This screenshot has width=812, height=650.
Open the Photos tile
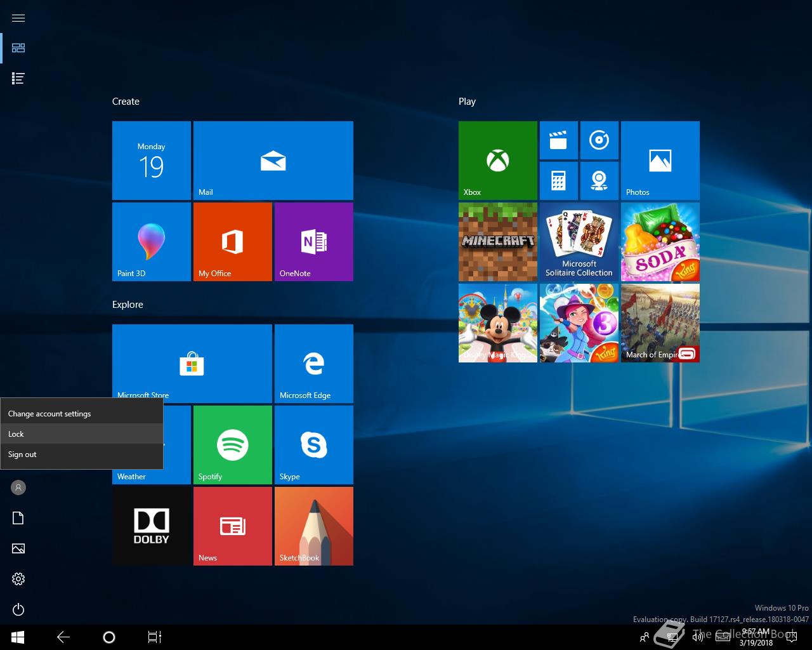point(660,161)
